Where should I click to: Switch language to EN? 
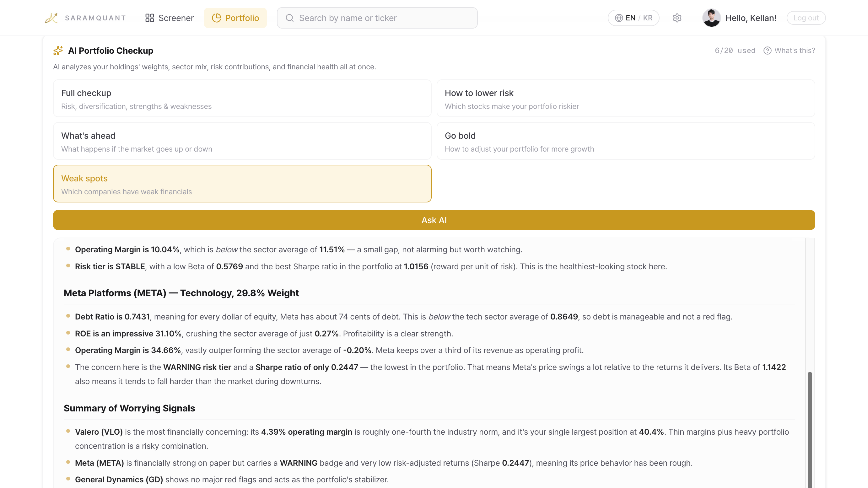tap(630, 18)
